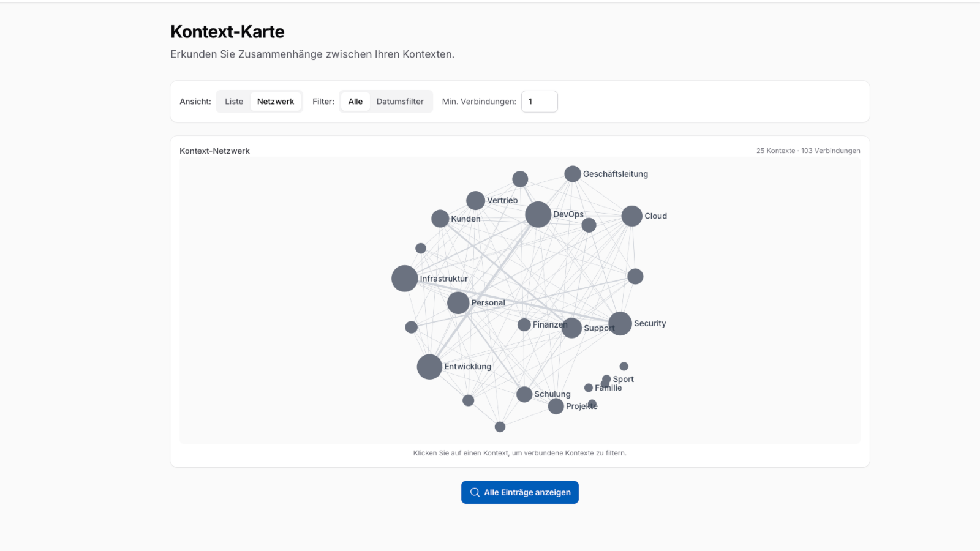Viewport: 980px width, 551px height.
Task: Click the DevOps node in network
Action: click(x=538, y=214)
